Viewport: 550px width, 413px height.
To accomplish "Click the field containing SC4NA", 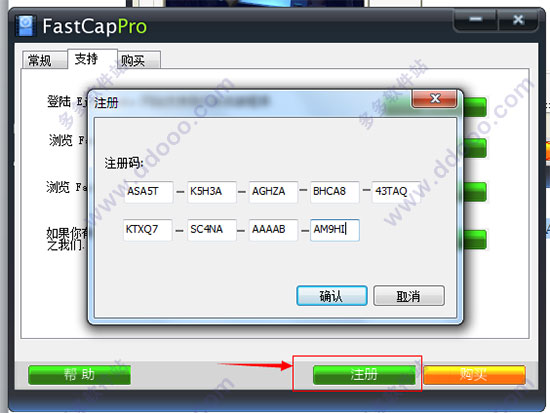I will coord(212,230).
